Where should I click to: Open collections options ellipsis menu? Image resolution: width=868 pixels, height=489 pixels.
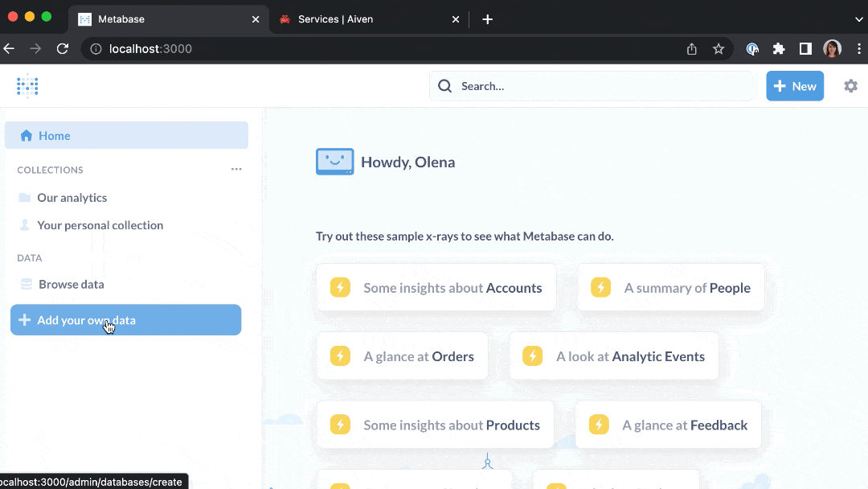(236, 169)
